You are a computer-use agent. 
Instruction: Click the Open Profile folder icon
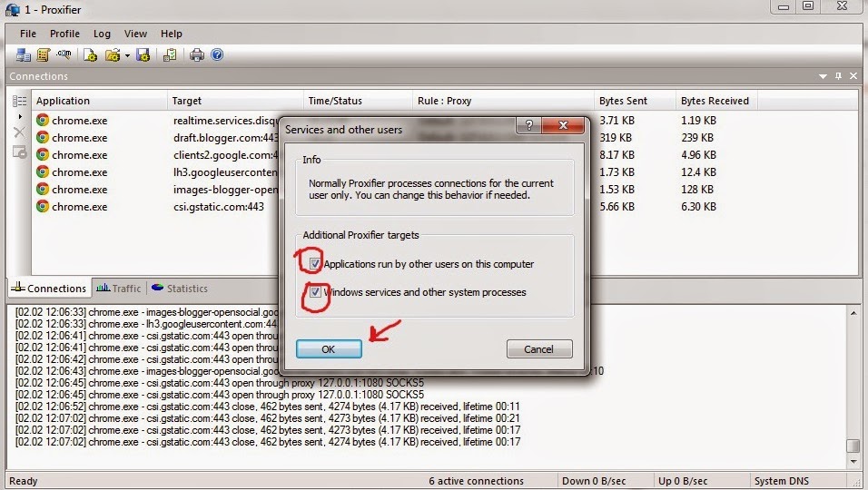tap(113, 54)
